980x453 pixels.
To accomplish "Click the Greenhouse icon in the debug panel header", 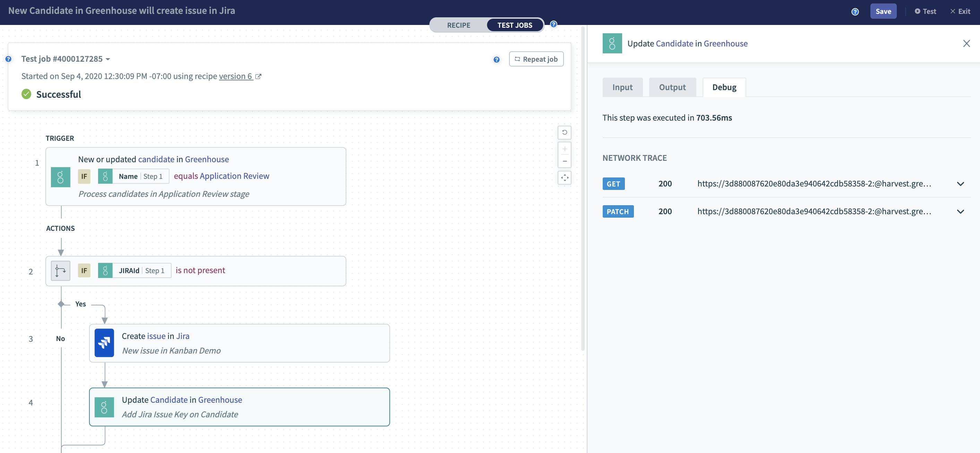I will (x=612, y=43).
